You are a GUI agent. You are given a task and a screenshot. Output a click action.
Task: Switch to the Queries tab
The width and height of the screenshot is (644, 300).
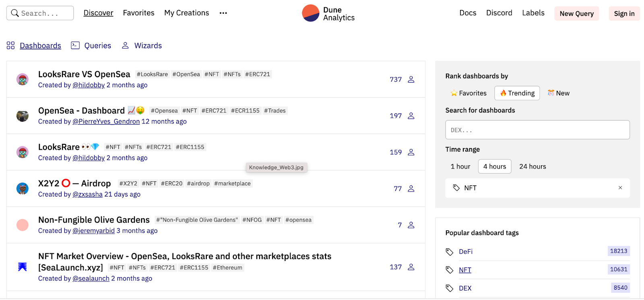click(x=98, y=45)
